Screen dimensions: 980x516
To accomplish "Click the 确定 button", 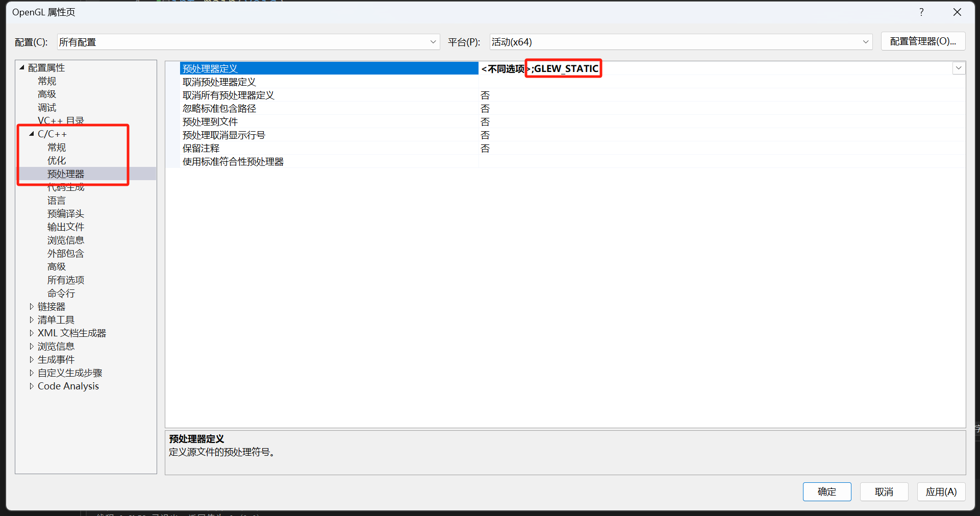I will tap(827, 492).
